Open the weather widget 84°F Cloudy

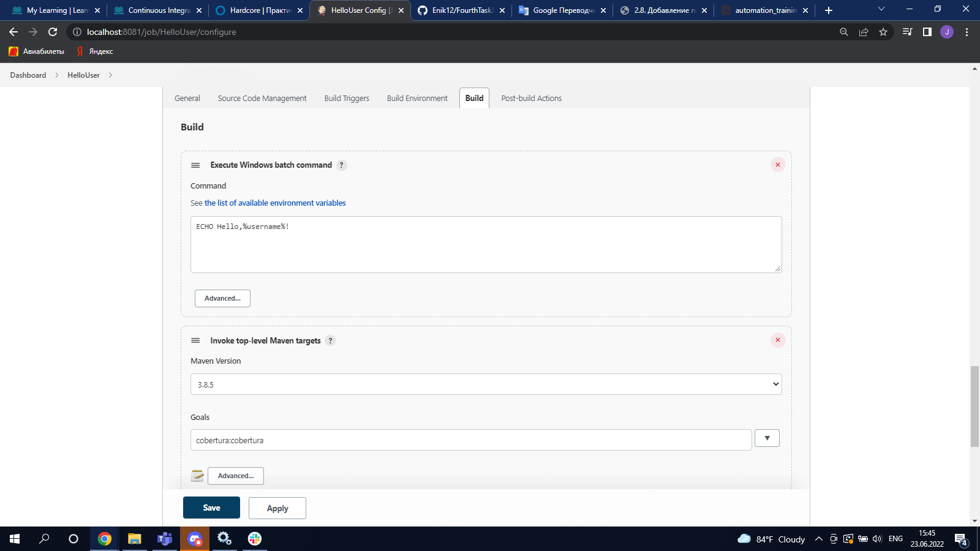point(771,539)
